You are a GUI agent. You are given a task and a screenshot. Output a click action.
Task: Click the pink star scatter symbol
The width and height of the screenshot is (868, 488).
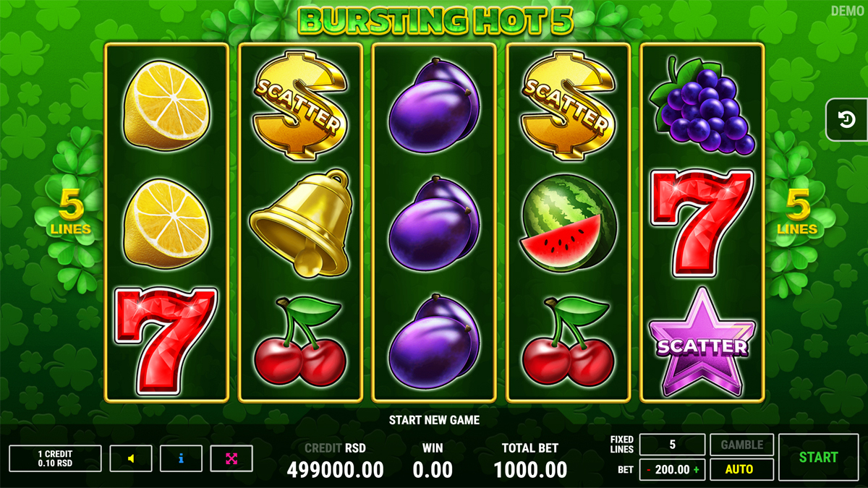click(702, 343)
